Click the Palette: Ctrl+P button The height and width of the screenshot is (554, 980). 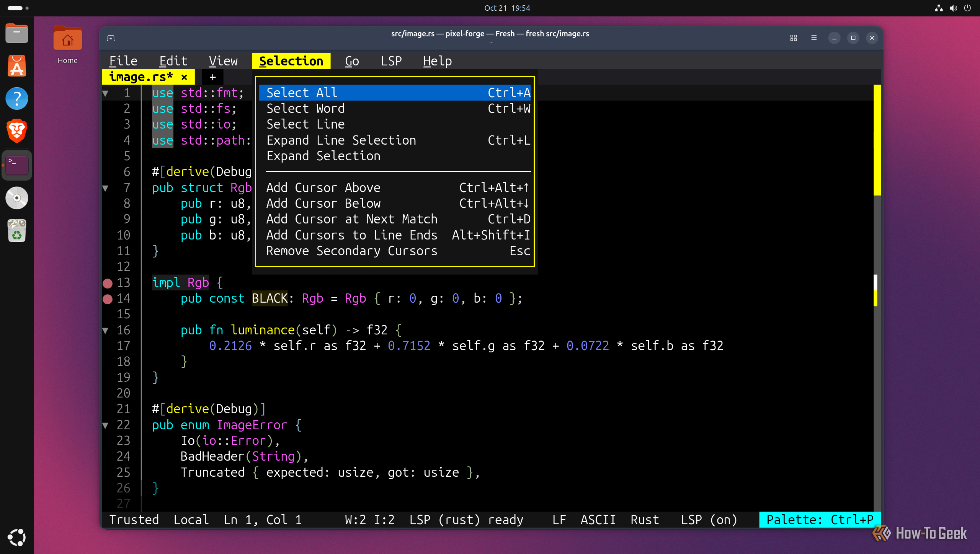820,520
